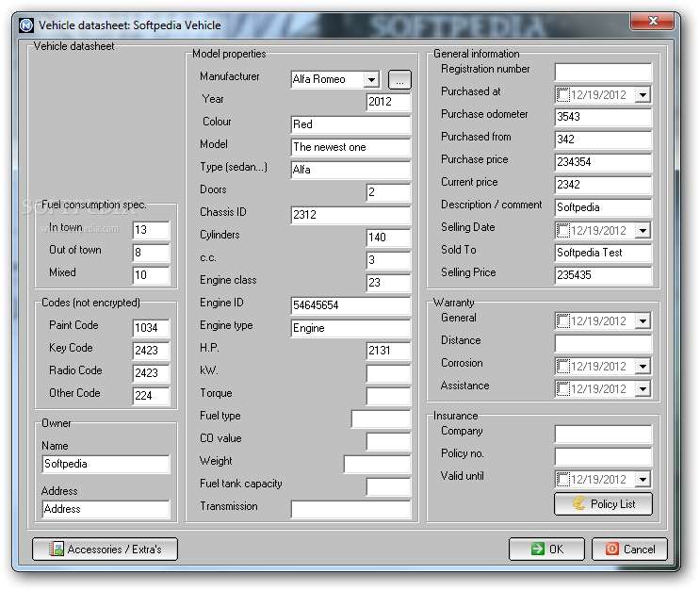Click the Fuel tank capacity field

point(388,486)
